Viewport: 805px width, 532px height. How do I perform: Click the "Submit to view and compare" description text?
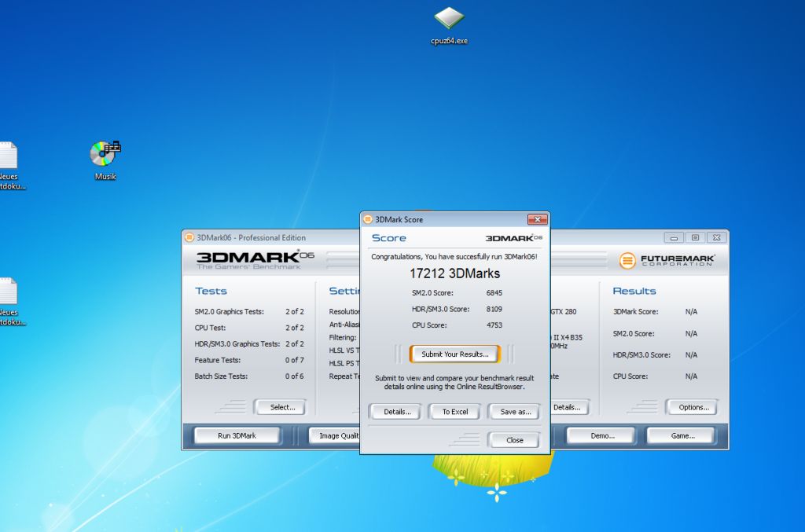pos(454,382)
